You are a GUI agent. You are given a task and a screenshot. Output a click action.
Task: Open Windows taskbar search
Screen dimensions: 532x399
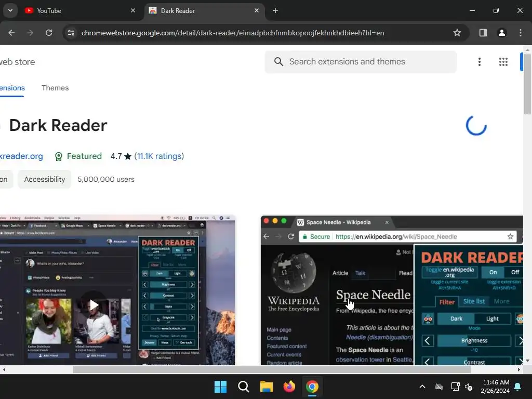click(x=243, y=387)
